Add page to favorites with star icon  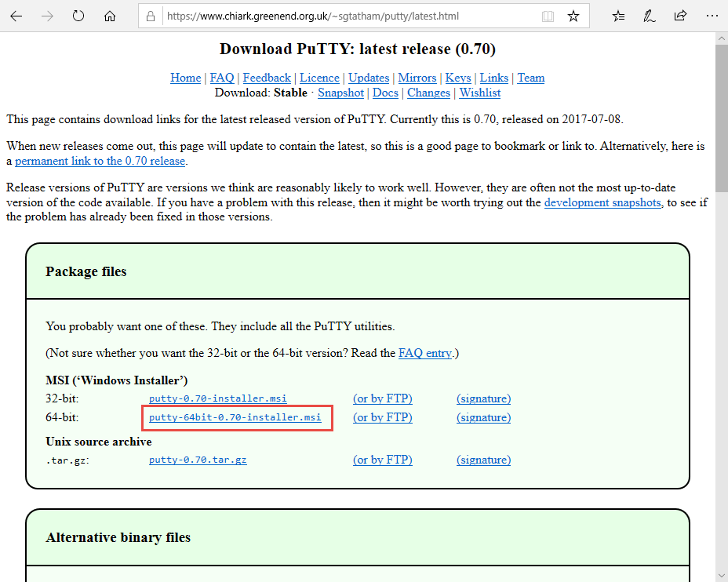pyautogui.click(x=573, y=16)
